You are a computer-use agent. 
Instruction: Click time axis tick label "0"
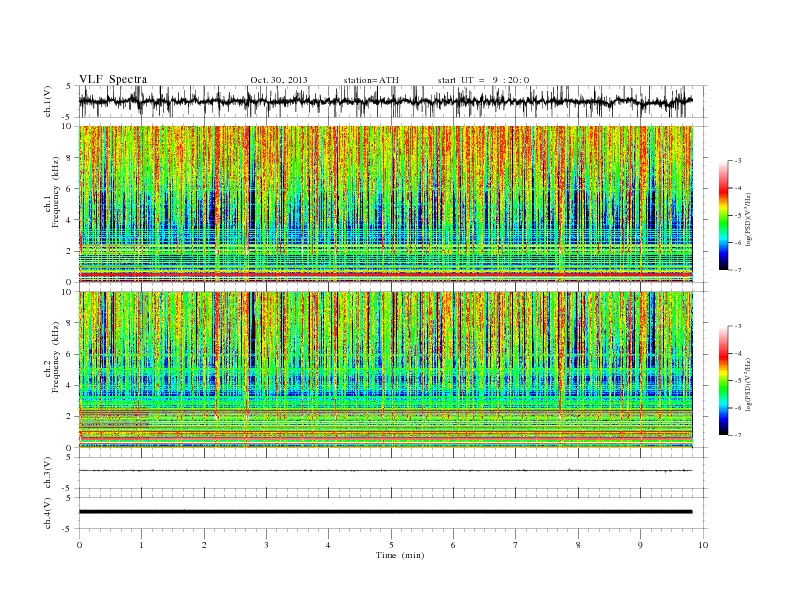click(x=79, y=545)
